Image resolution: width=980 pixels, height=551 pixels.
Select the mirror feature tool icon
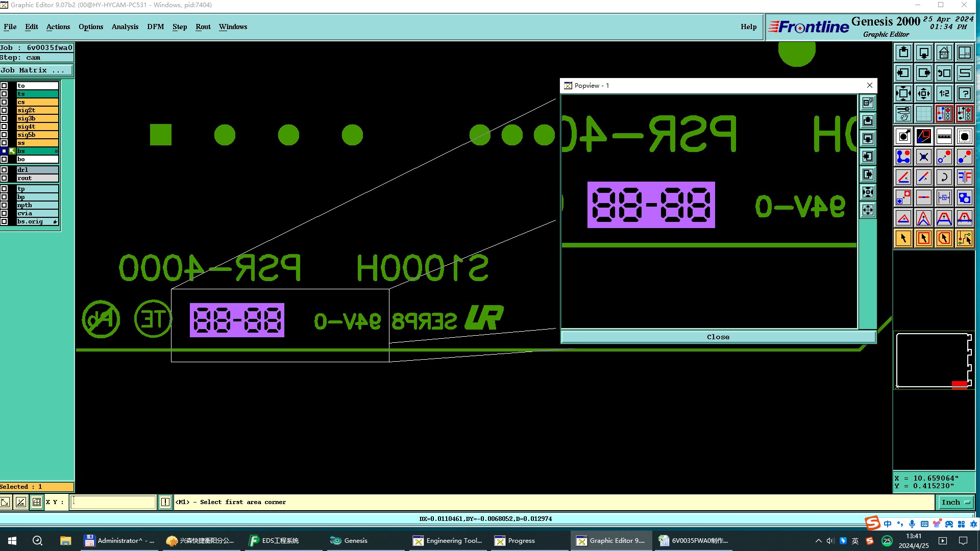(x=965, y=177)
